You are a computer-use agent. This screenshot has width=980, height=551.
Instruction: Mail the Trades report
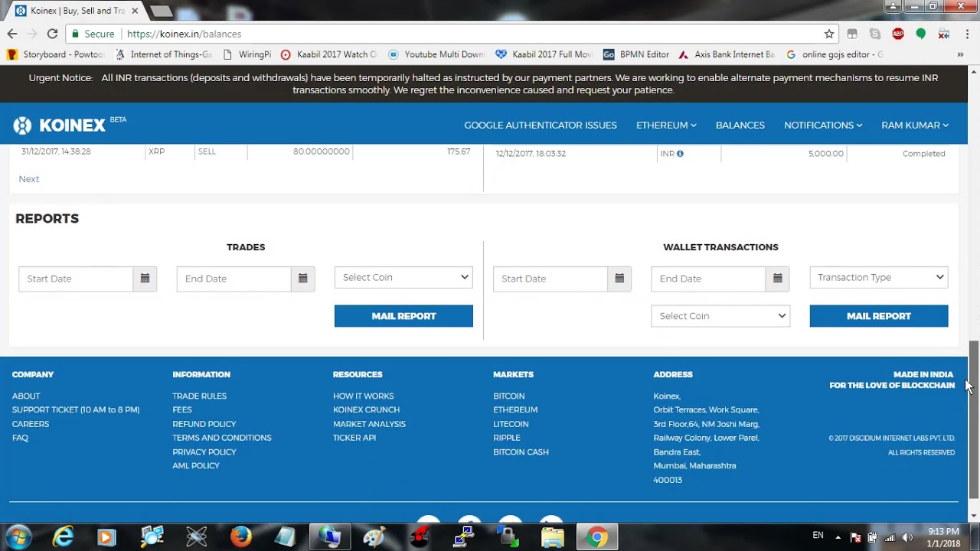coord(403,316)
